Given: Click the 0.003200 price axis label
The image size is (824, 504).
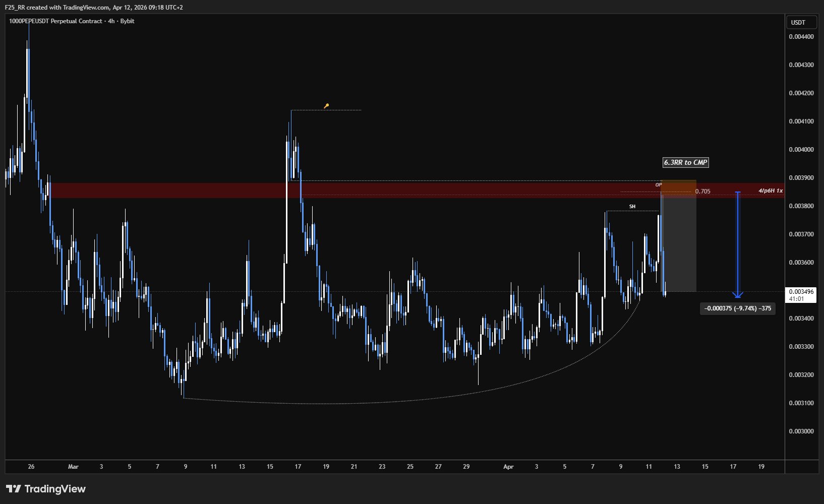Looking at the screenshot, I should [x=801, y=375].
